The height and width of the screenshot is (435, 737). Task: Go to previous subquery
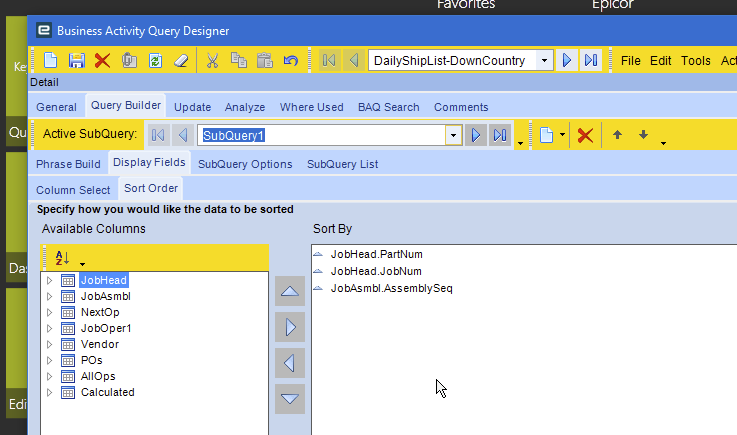pyautogui.click(x=183, y=135)
